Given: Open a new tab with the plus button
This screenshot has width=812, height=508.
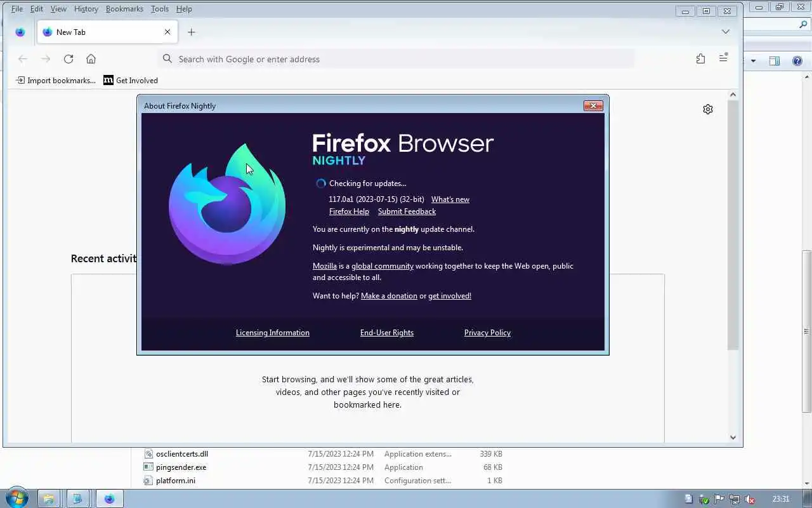Looking at the screenshot, I should point(191,32).
